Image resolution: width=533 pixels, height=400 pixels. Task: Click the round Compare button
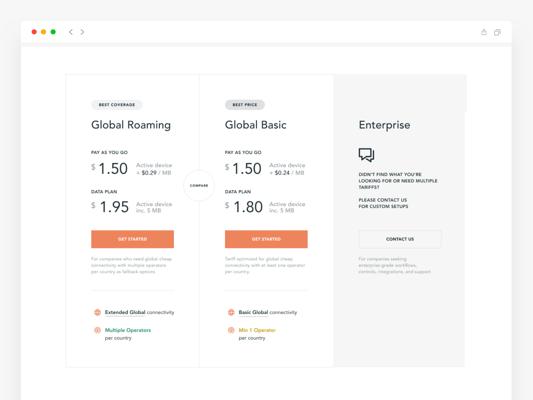(199, 186)
